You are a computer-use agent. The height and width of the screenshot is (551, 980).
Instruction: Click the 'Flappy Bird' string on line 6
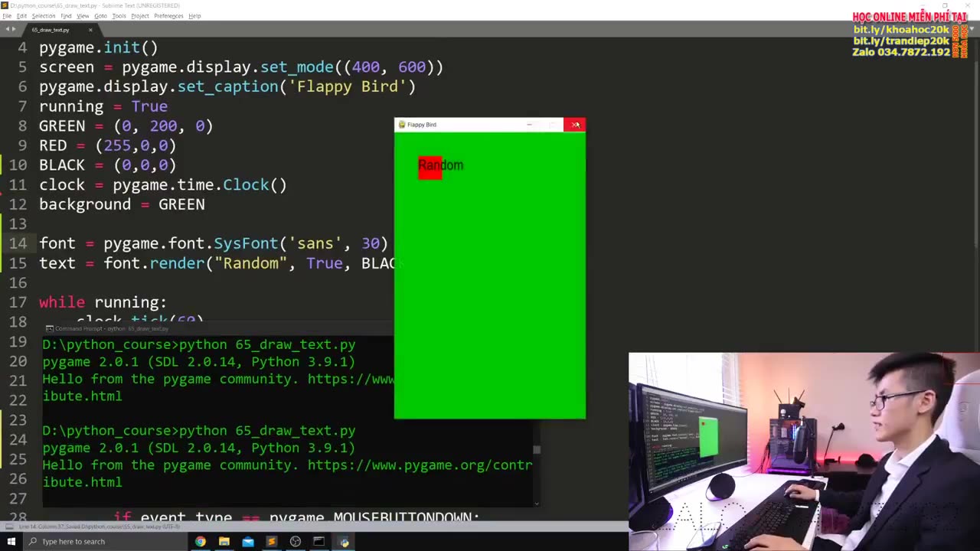point(348,86)
